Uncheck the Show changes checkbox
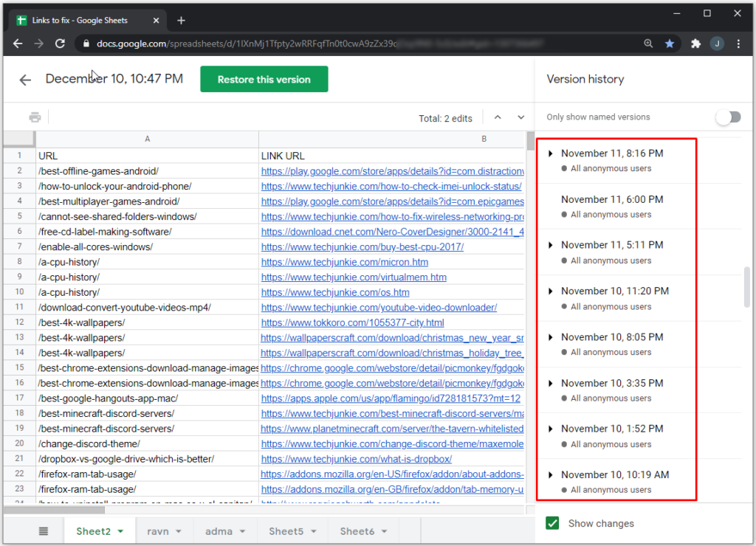The height and width of the screenshot is (546, 756). 552,523
